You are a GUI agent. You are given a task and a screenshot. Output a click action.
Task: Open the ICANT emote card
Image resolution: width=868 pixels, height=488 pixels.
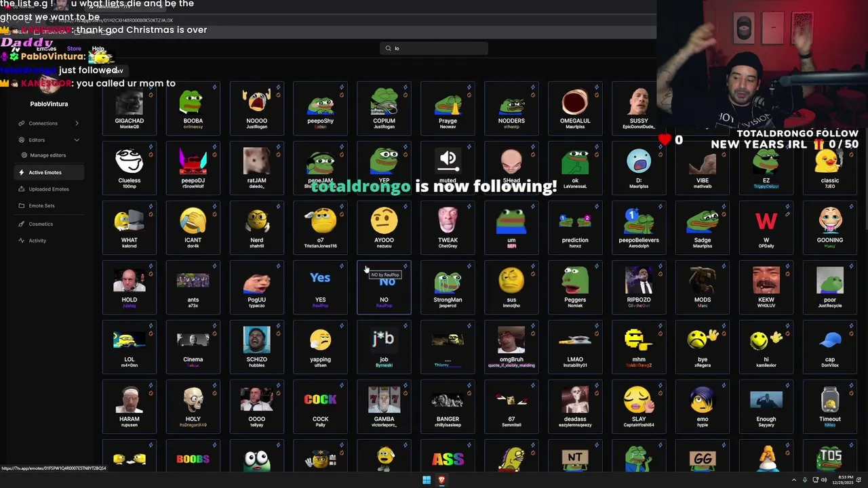click(193, 226)
